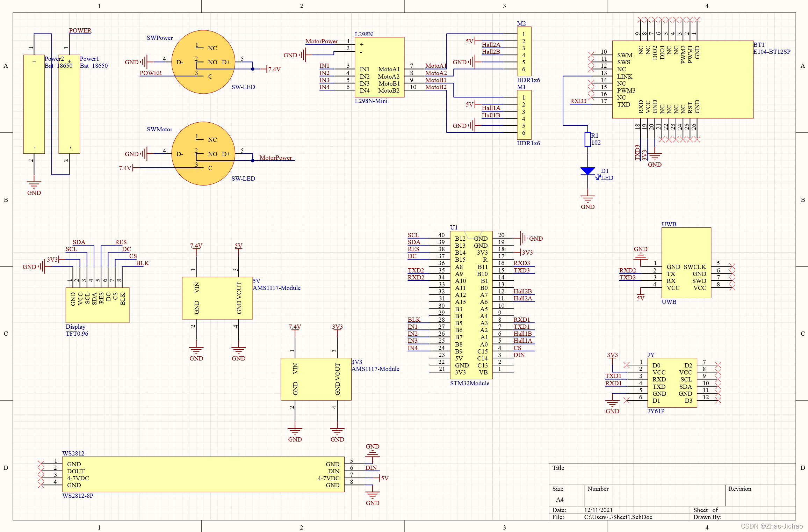This screenshot has width=808, height=532.
Task: Select the STM32Module U1 component
Action: [471, 305]
